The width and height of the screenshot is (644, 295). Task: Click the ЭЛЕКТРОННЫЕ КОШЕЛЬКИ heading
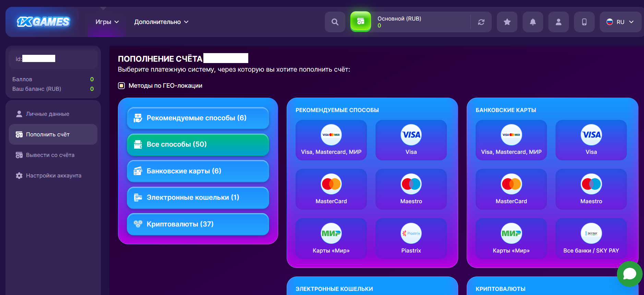click(334, 289)
